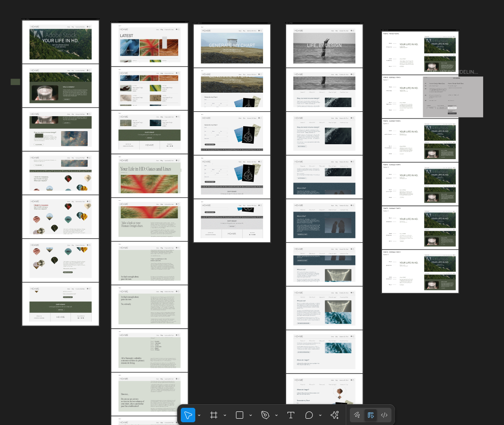Expand Comment tool dropdown chevron

click(x=320, y=415)
